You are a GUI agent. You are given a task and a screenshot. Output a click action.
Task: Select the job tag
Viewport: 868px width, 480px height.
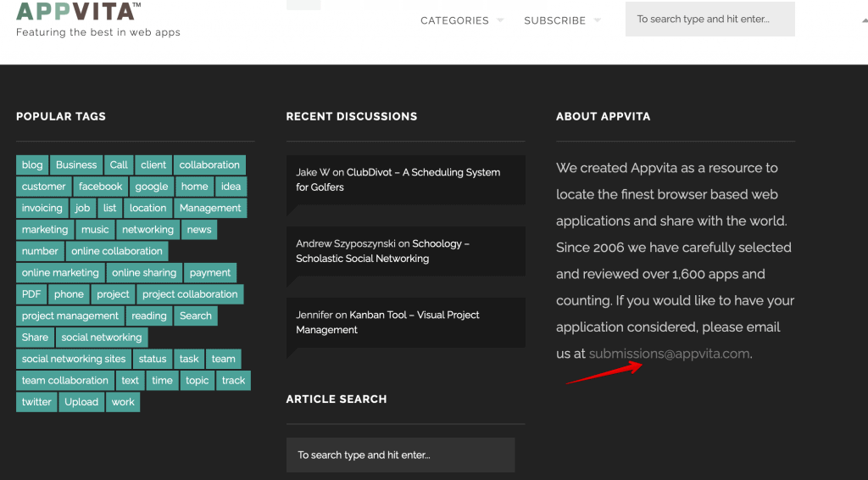(82, 208)
